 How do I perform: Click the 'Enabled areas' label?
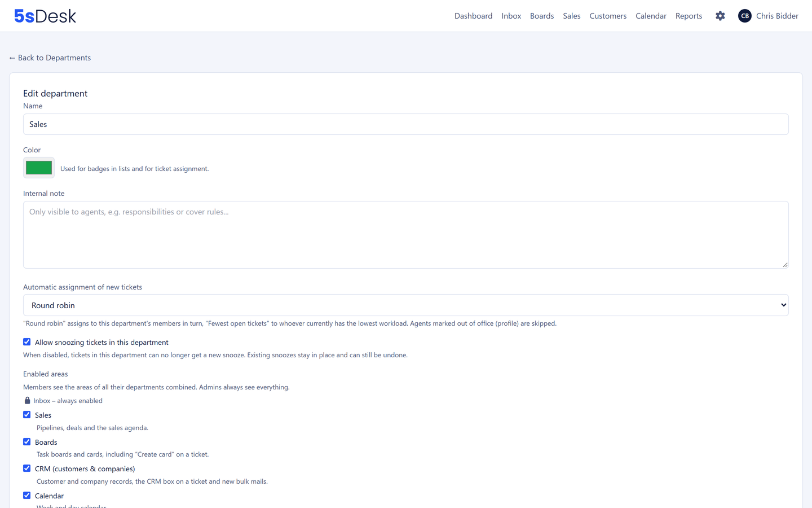click(46, 374)
